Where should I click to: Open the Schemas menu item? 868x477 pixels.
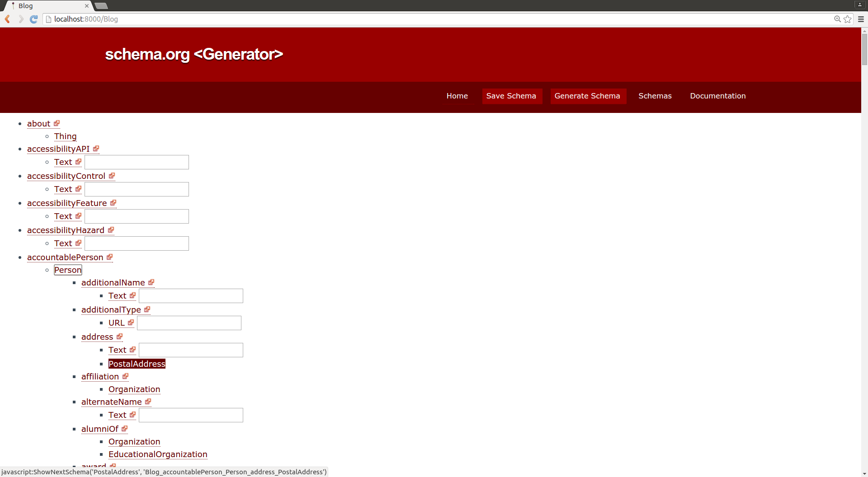[655, 96]
